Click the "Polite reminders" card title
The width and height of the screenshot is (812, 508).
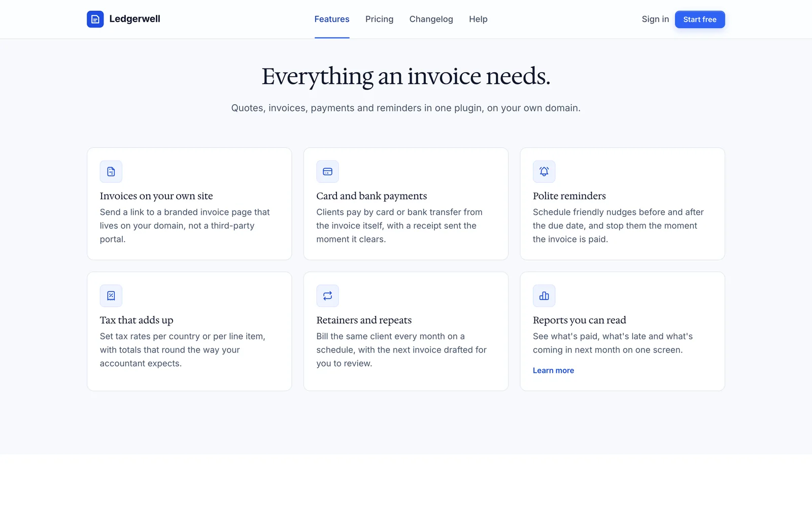[x=569, y=196]
